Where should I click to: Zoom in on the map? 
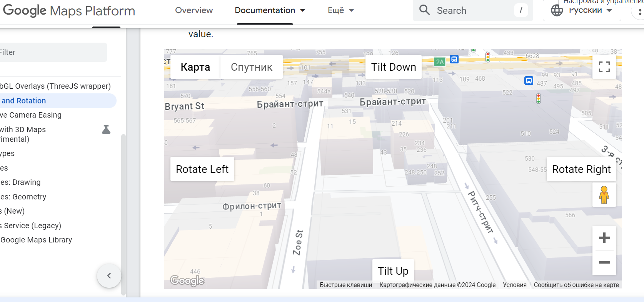[604, 238]
